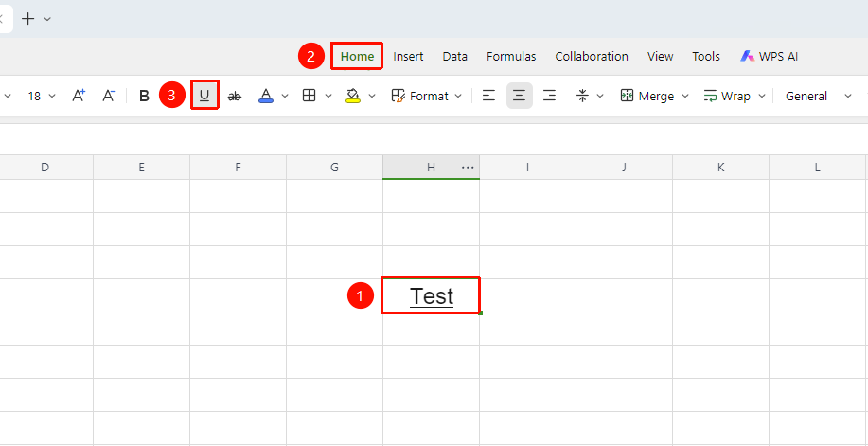Expand the Merge dropdown arrow

coord(684,96)
